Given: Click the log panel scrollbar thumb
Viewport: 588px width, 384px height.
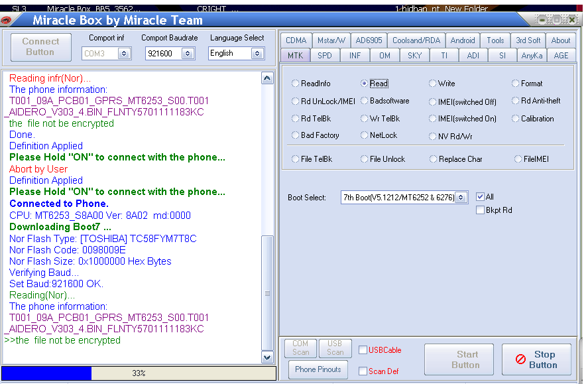Looking at the screenshot, I should [x=267, y=293].
